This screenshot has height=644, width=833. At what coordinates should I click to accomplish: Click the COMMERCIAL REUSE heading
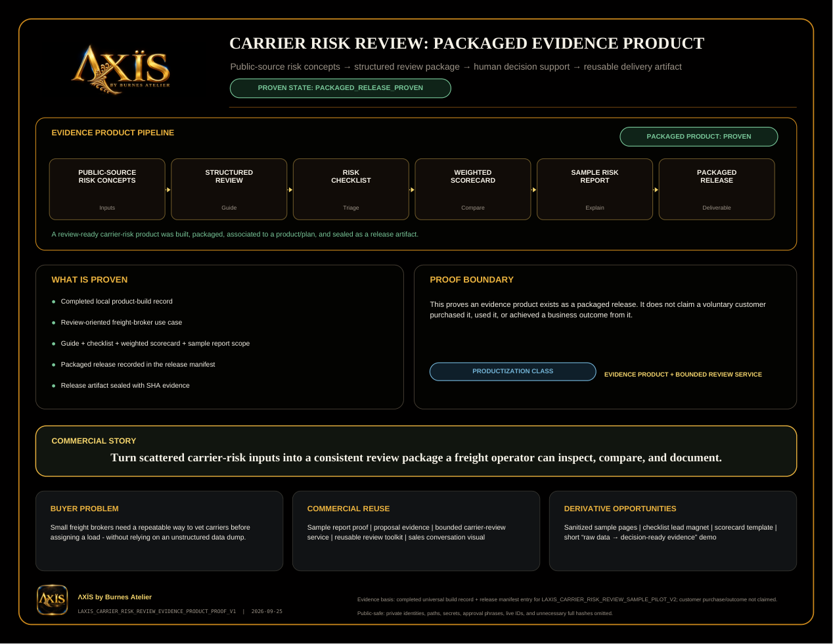[x=348, y=509]
